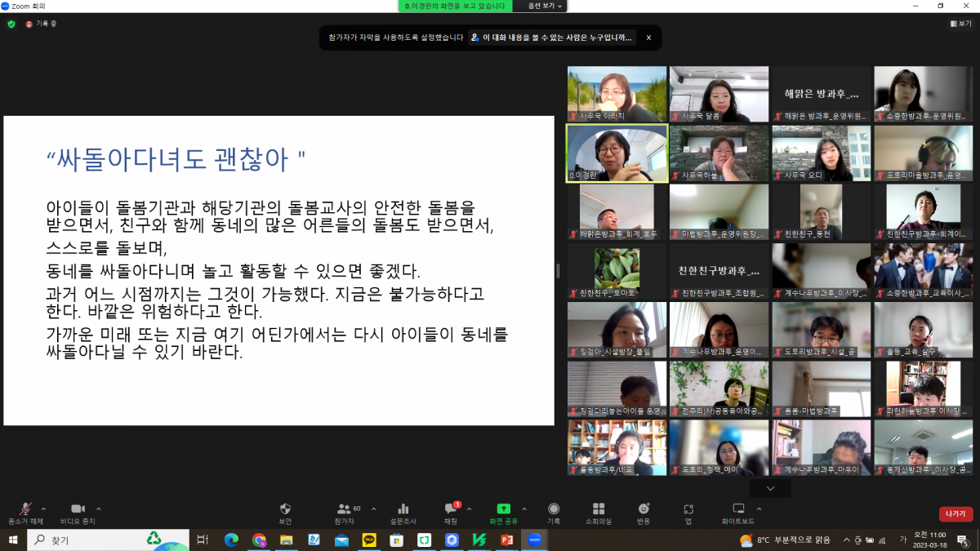Open the View menu in top-right corner
Image resolution: width=980 pixels, height=551 pixels.
click(960, 24)
